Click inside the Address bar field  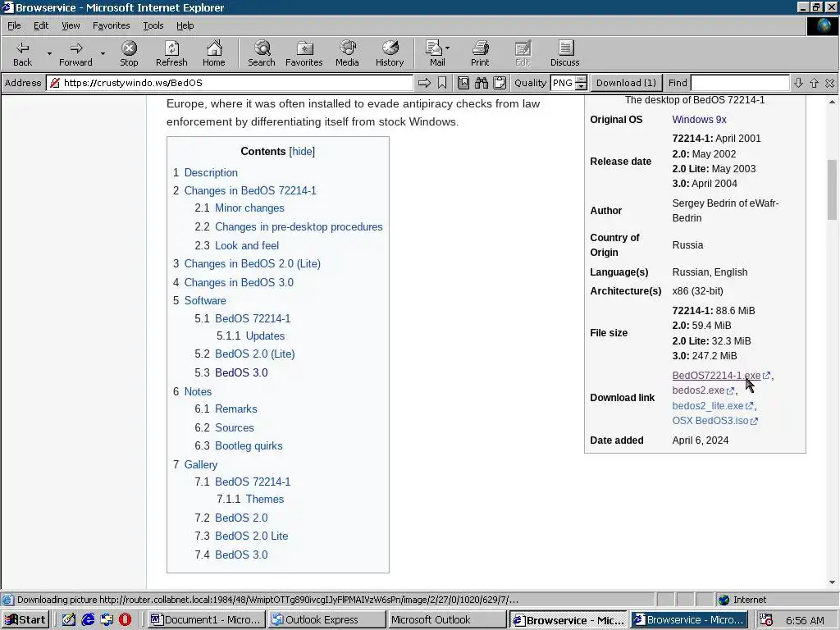click(231, 83)
